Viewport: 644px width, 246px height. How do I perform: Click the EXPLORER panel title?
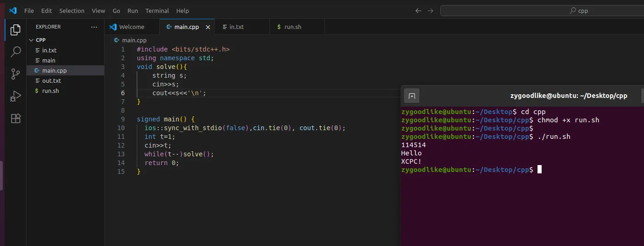(48, 27)
